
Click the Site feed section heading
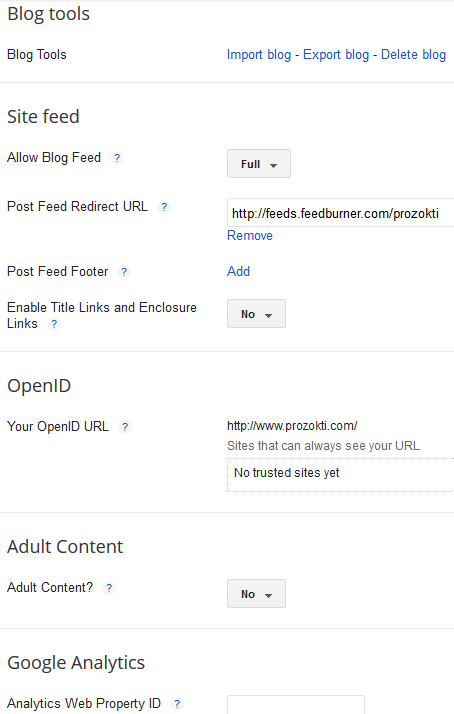click(x=43, y=117)
